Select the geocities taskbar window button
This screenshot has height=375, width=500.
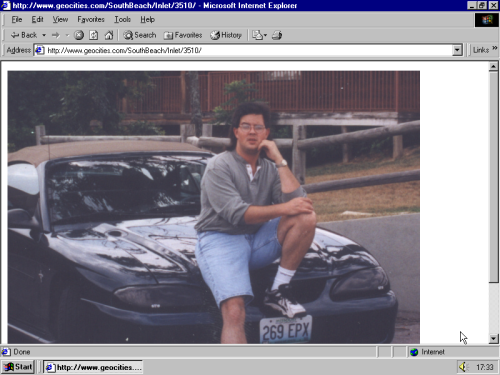coord(93,367)
